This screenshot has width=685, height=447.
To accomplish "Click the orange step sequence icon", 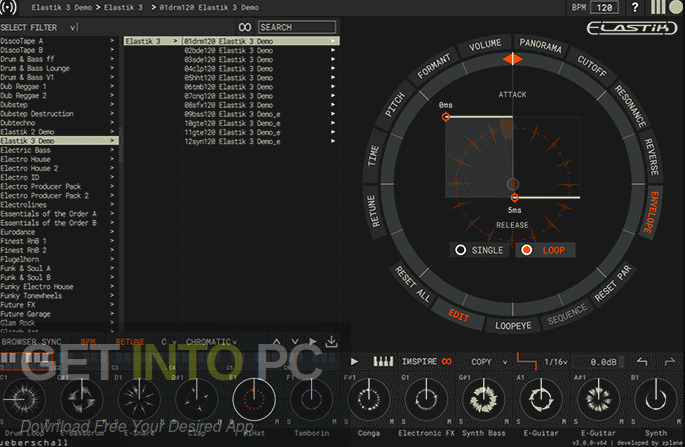I will click(x=526, y=361).
